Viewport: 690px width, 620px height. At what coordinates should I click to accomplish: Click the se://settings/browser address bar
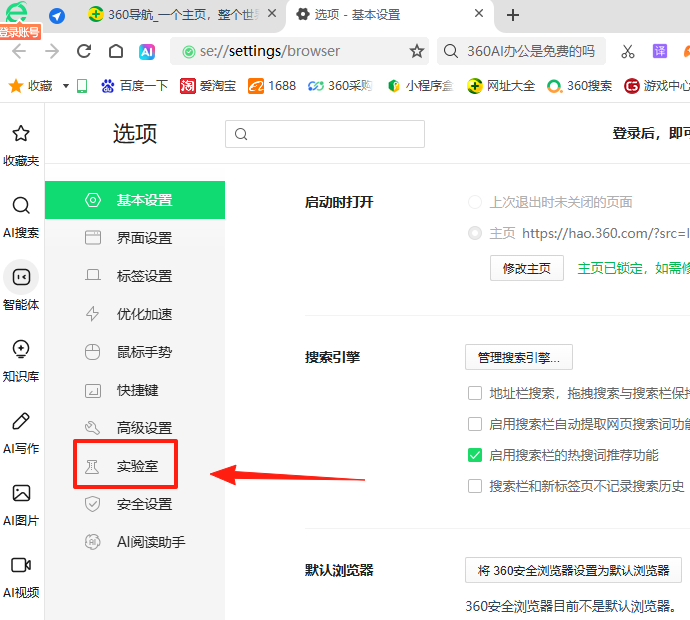point(299,51)
